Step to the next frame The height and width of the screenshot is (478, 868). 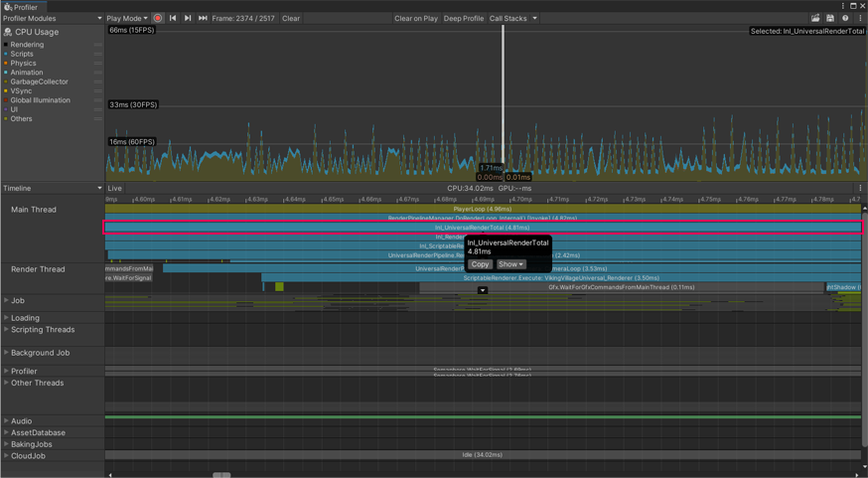pyautogui.click(x=188, y=18)
